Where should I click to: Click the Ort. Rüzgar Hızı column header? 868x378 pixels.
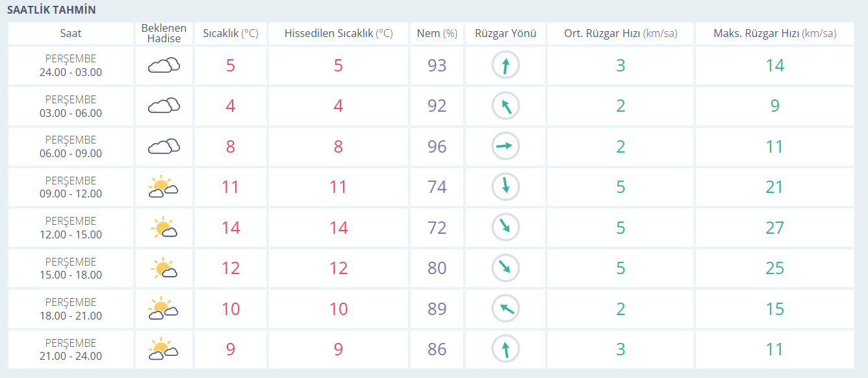coord(620,34)
